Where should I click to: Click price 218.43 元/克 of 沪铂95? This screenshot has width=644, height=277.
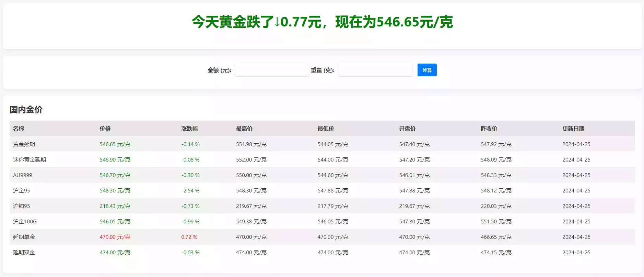tap(115, 206)
